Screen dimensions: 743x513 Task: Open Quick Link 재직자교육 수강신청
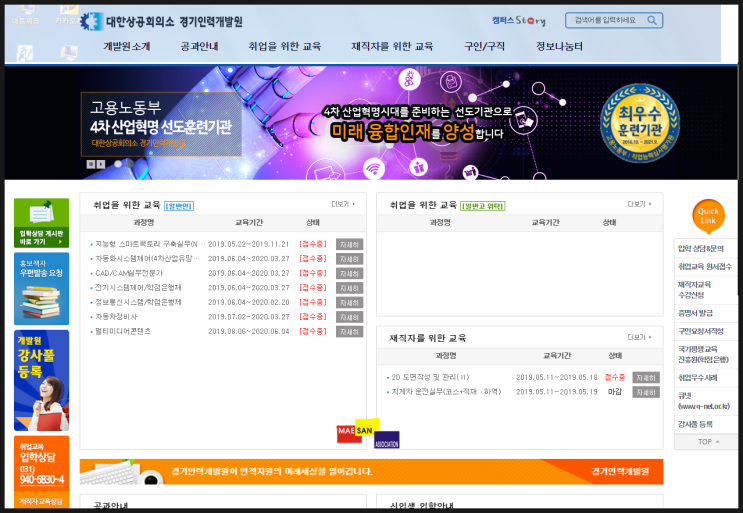coord(694,289)
